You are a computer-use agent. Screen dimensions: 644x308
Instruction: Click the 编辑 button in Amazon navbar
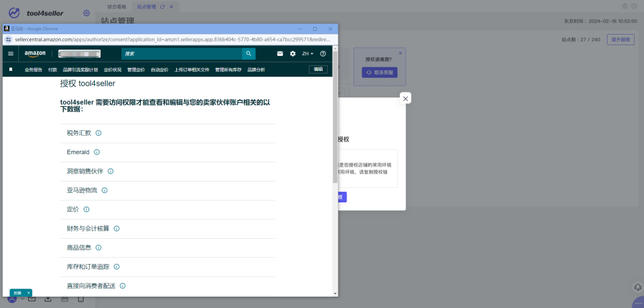click(318, 69)
